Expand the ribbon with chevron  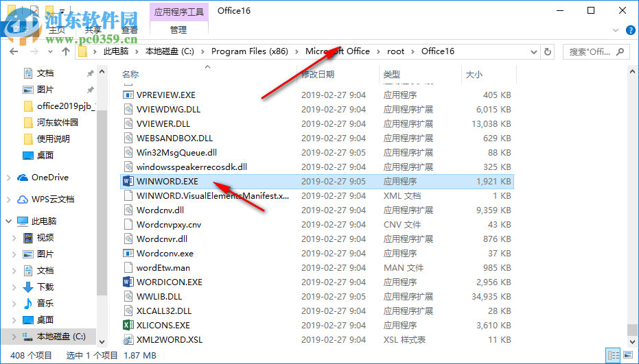616,30
